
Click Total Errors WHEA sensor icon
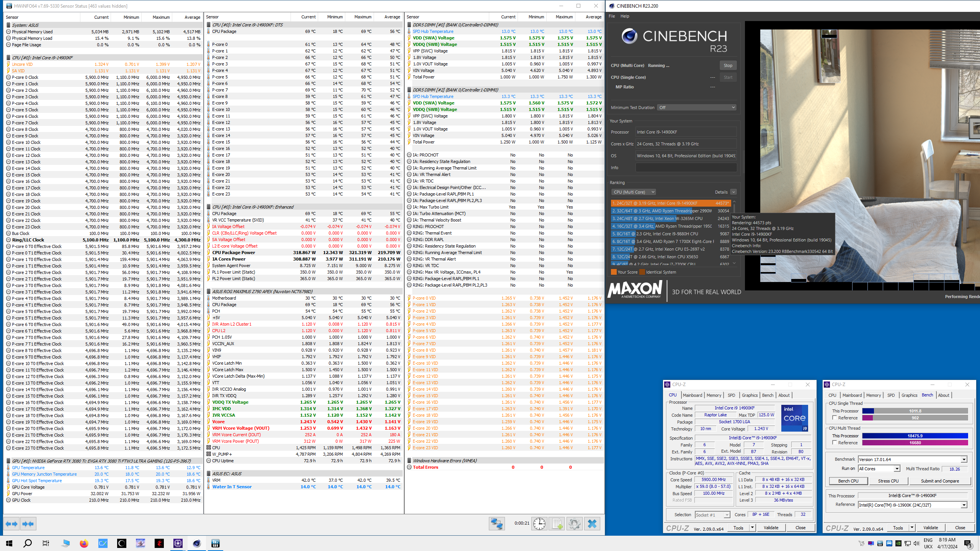tap(409, 467)
